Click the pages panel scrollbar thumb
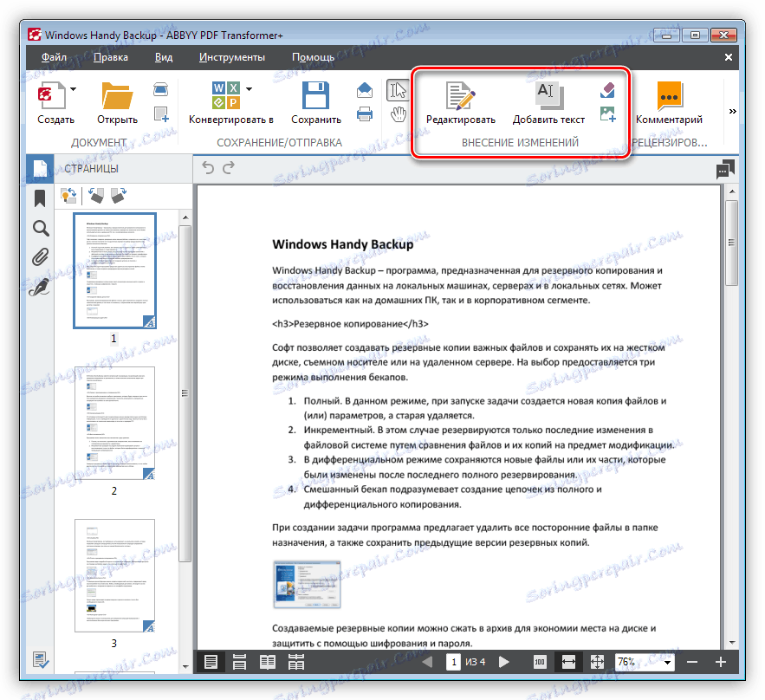Screen dimensions: 765x700 185,393
